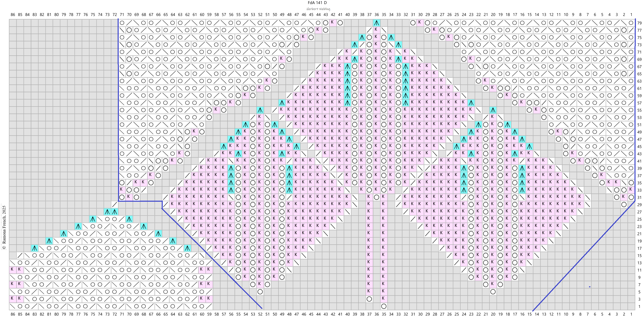Click the yarn-over circle at row 1, column 35
The height and width of the screenshot is (319, 644).
(x=384, y=306)
